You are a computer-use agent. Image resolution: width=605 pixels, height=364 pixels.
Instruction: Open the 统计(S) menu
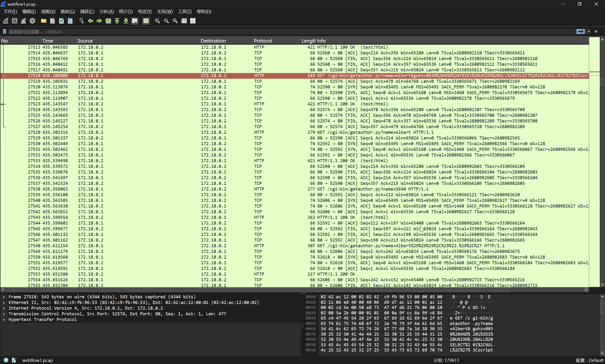point(126,12)
